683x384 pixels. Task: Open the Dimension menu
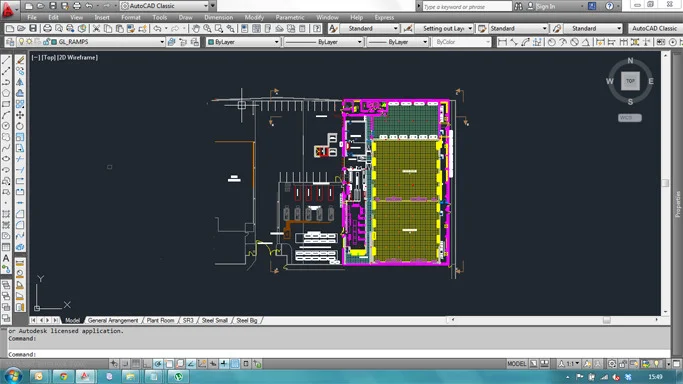coord(218,17)
